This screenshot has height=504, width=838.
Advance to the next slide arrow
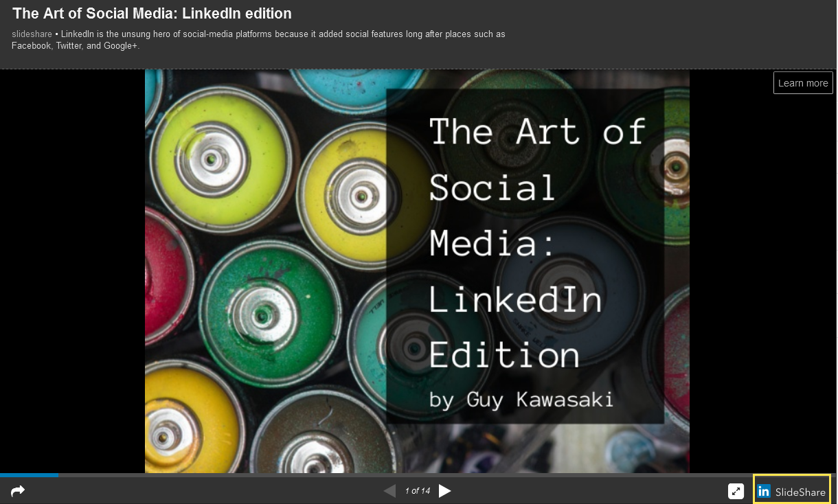pos(445,491)
